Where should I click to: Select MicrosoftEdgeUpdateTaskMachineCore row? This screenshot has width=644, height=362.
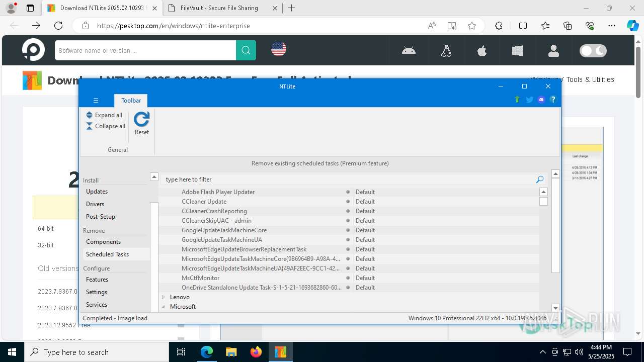point(349,259)
